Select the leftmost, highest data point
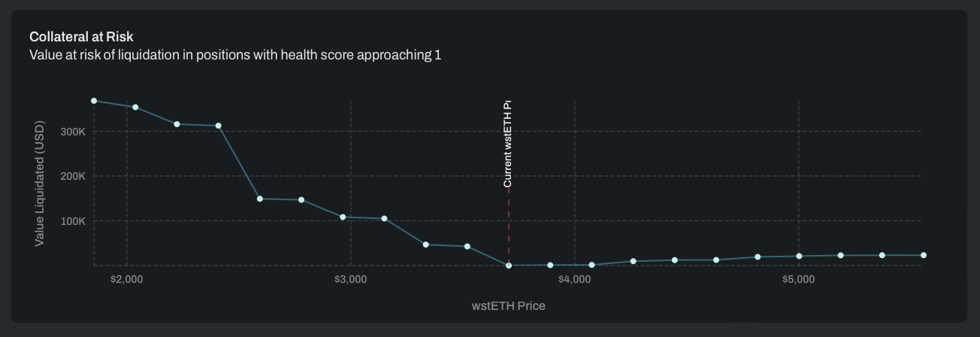 pos(94,101)
